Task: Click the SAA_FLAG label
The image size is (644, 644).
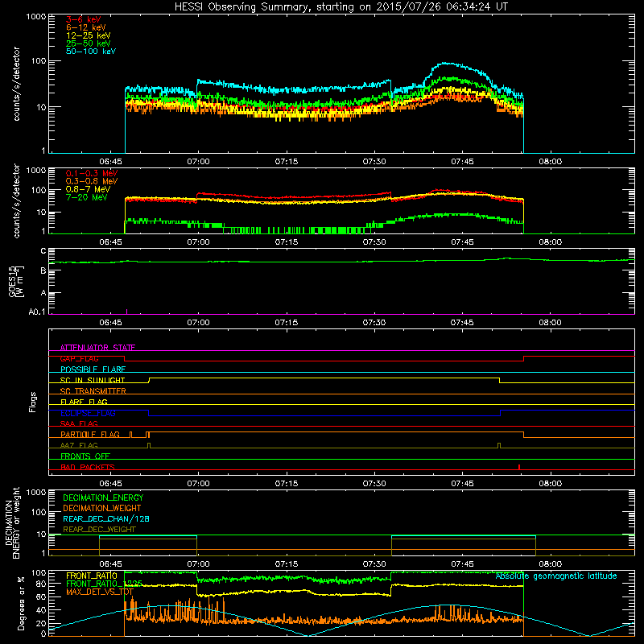Action: 79,423
